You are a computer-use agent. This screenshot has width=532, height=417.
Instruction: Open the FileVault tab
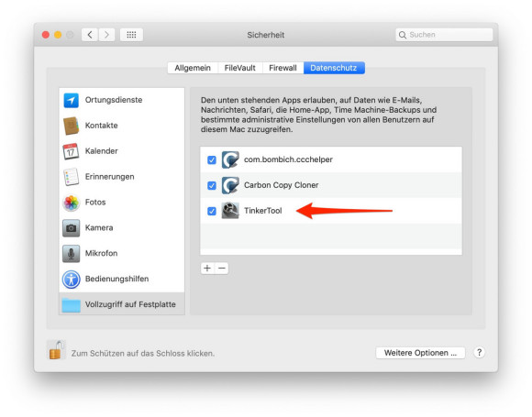tap(240, 68)
